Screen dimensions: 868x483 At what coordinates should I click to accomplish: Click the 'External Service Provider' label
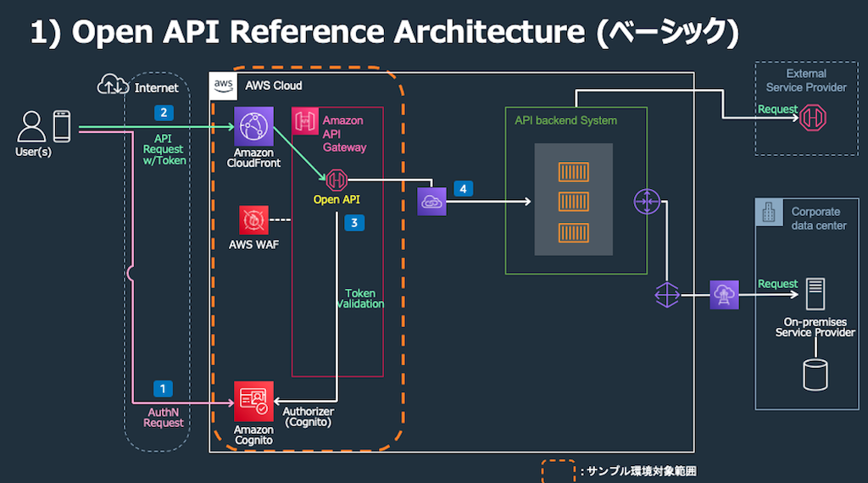(806, 80)
